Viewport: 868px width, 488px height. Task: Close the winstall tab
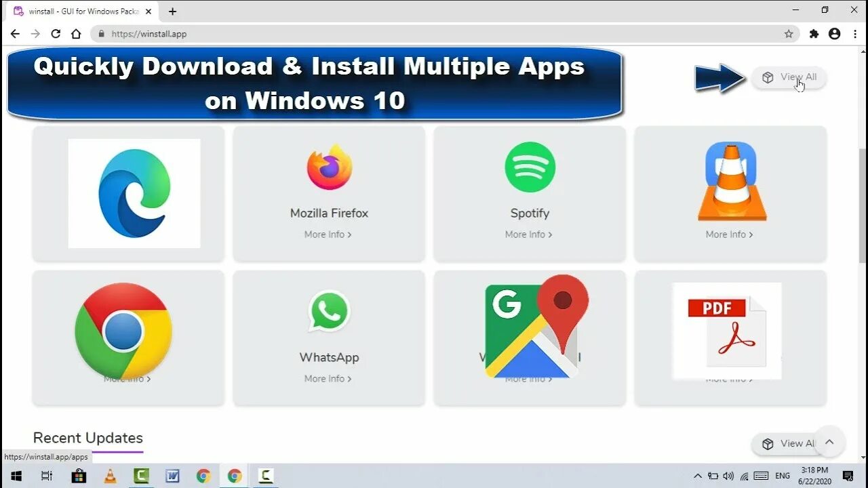149,12
